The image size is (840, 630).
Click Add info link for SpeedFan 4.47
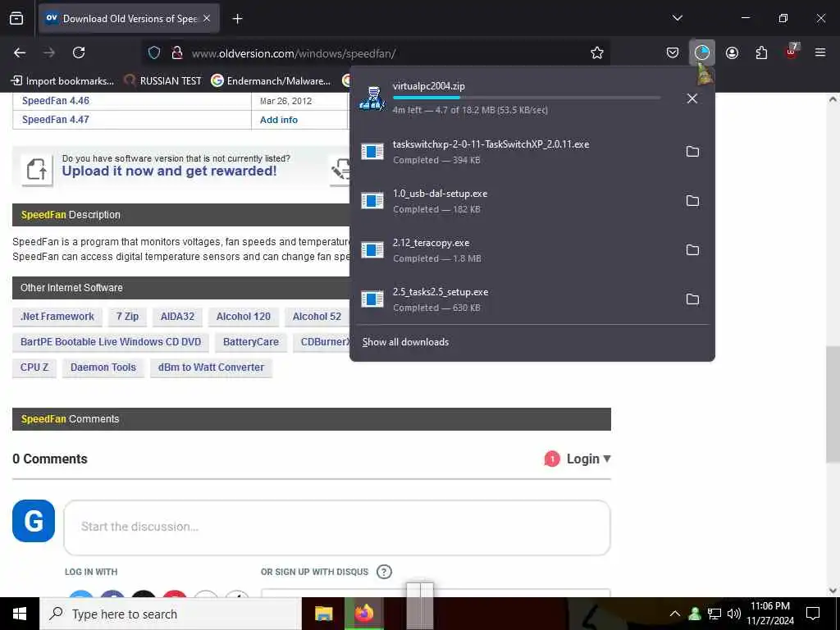(279, 120)
